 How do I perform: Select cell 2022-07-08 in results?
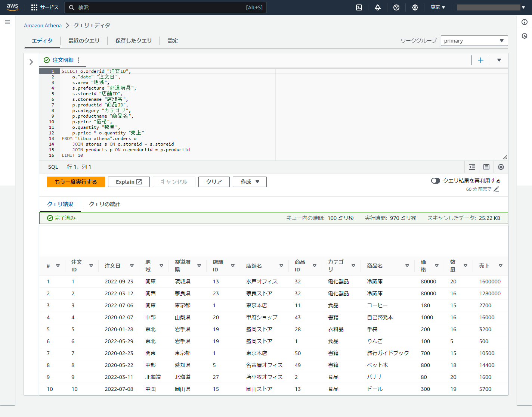point(119,389)
